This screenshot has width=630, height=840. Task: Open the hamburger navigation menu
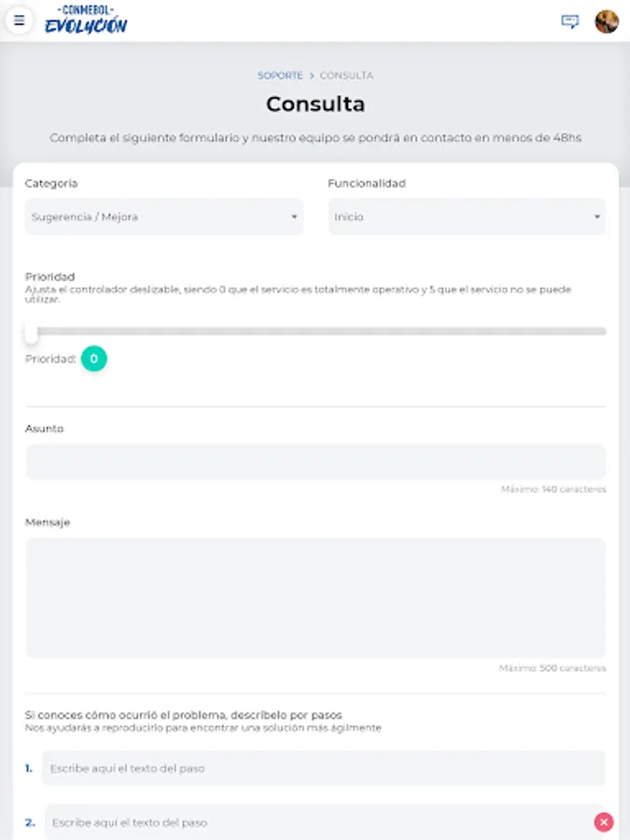(x=20, y=21)
